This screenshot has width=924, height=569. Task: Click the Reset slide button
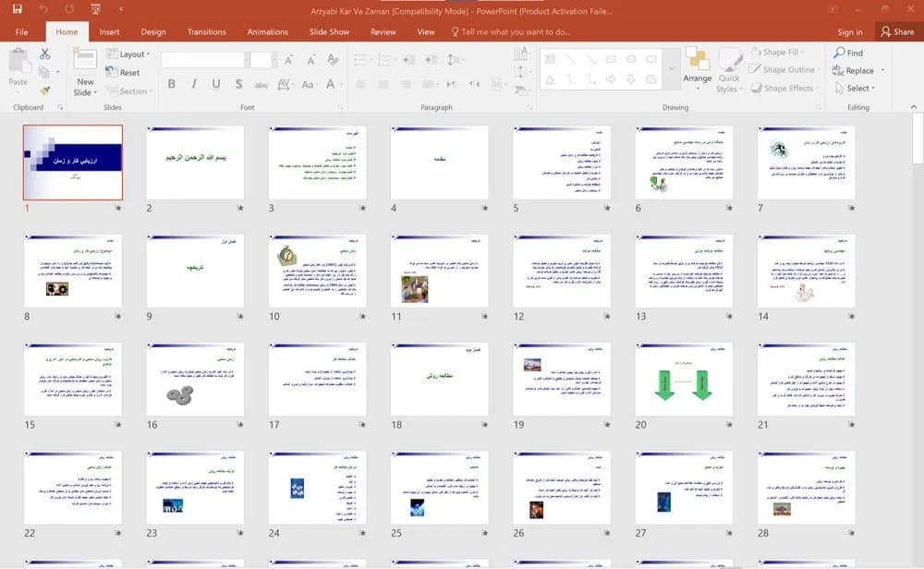[123, 72]
